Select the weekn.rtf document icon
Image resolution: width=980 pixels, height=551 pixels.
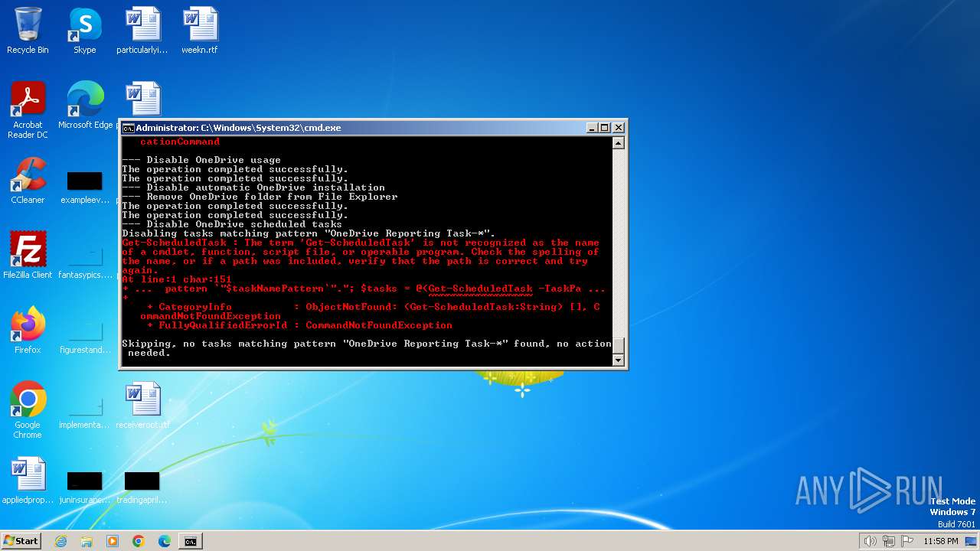(200, 31)
